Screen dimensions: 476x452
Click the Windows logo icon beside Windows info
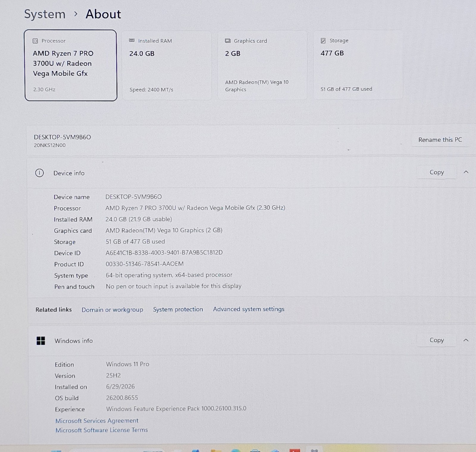click(41, 341)
